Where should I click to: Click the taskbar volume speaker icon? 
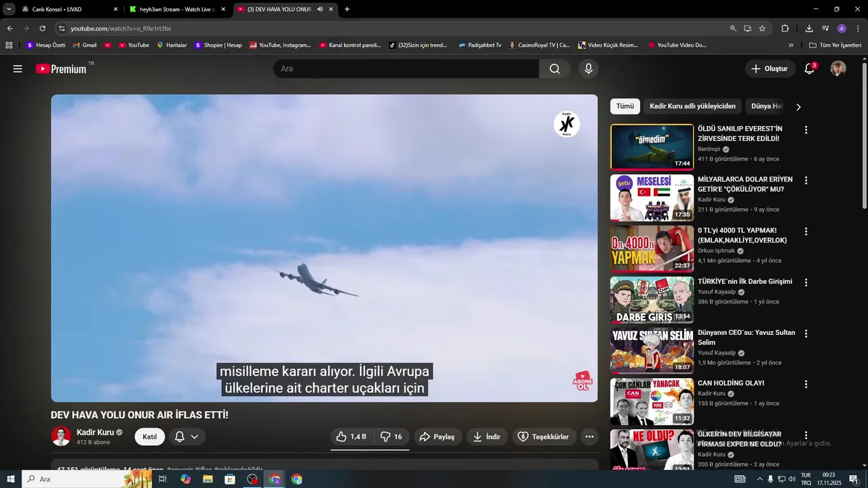(x=791, y=479)
